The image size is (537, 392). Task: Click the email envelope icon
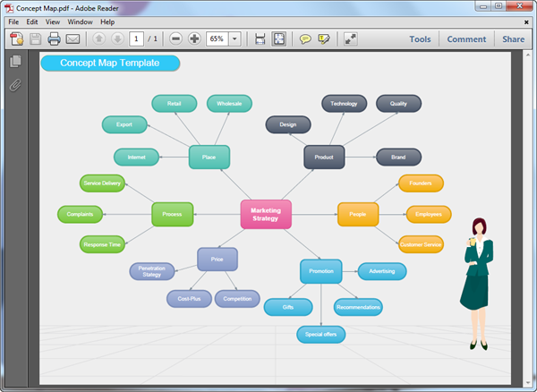72,39
